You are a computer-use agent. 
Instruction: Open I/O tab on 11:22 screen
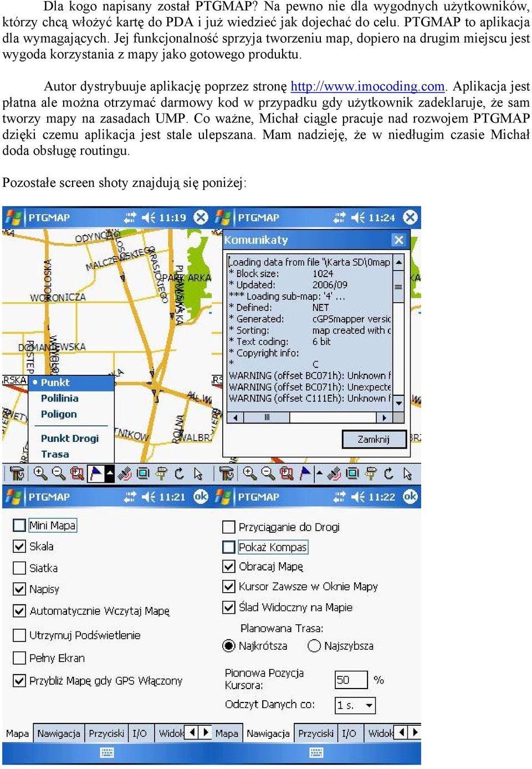[349, 733]
